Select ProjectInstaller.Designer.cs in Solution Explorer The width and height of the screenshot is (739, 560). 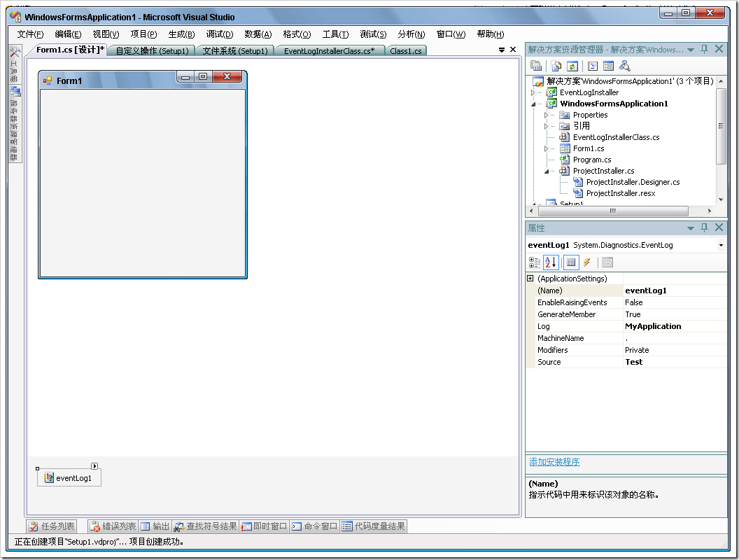coord(633,182)
